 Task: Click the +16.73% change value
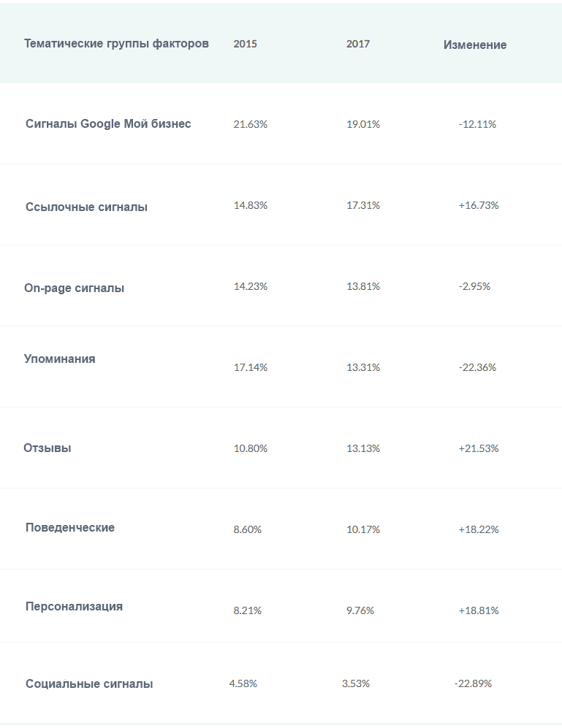tap(479, 205)
